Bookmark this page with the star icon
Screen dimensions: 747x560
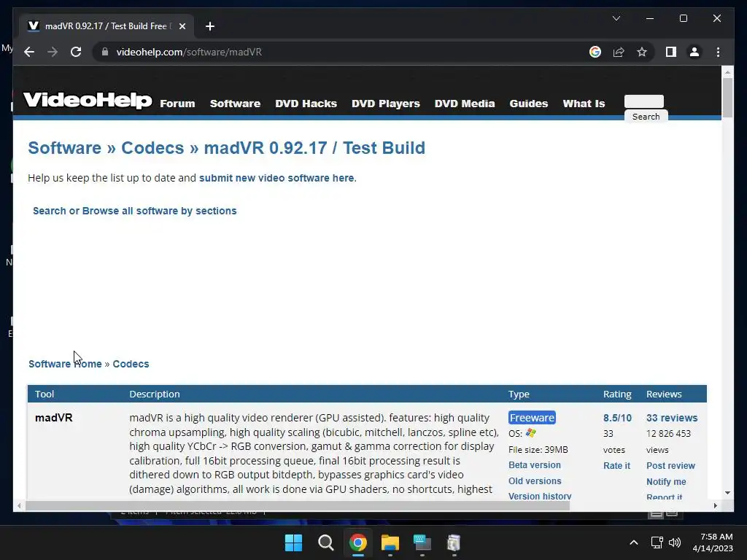click(x=642, y=52)
